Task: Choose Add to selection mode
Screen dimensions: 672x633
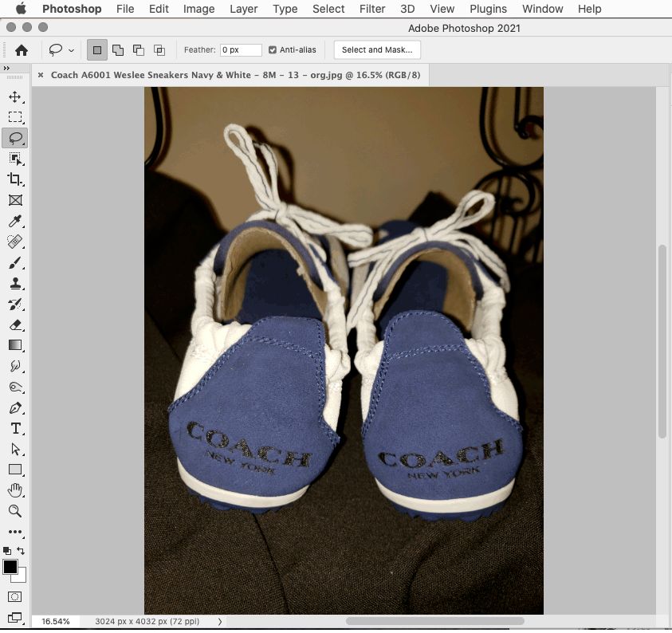Action: tap(118, 50)
